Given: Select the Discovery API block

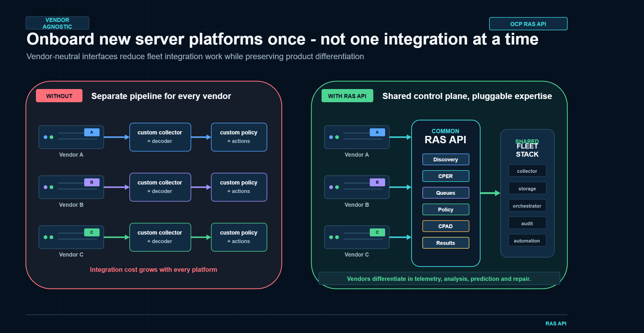Looking at the screenshot, I should (446, 159).
